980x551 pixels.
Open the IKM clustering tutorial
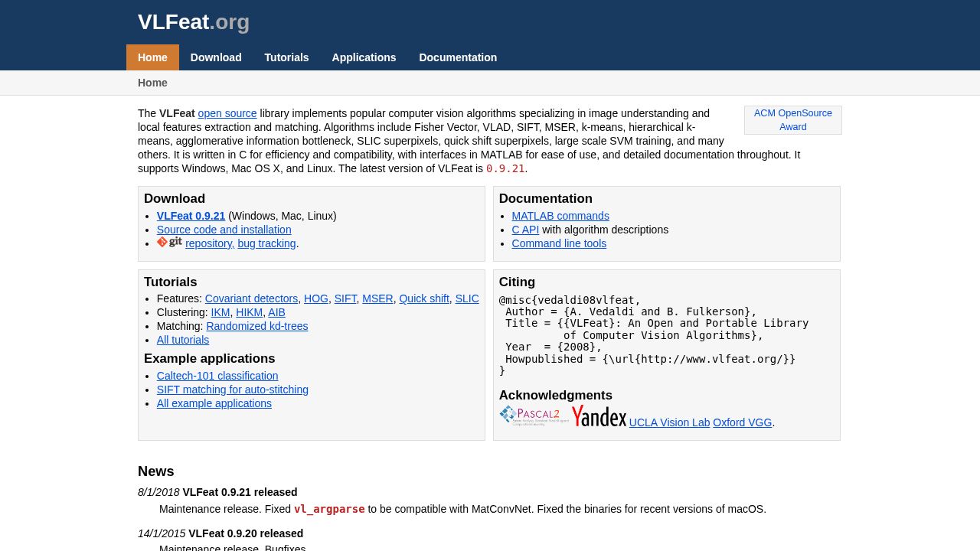220,312
